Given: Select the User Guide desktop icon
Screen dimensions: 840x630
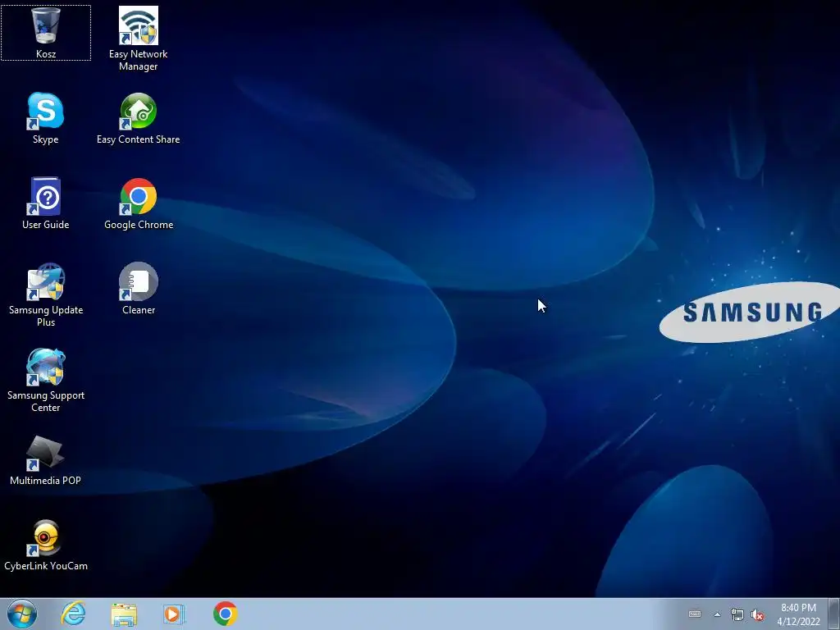Looking at the screenshot, I should coord(46,203).
